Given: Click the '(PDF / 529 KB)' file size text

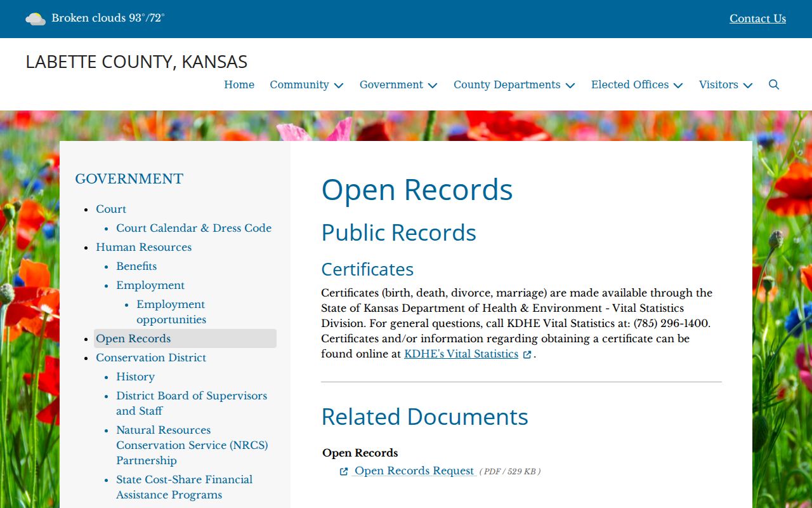Looking at the screenshot, I should coord(510,471).
